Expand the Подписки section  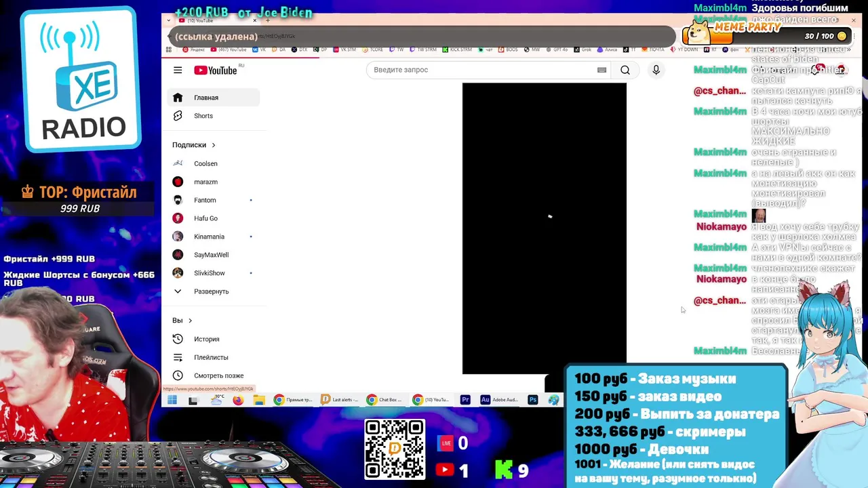tap(194, 145)
